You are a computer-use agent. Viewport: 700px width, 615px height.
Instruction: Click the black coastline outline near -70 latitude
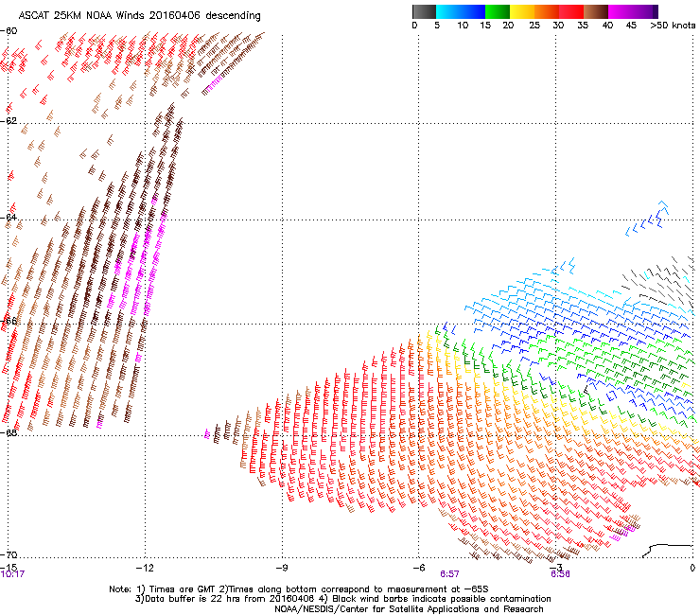coord(668,551)
